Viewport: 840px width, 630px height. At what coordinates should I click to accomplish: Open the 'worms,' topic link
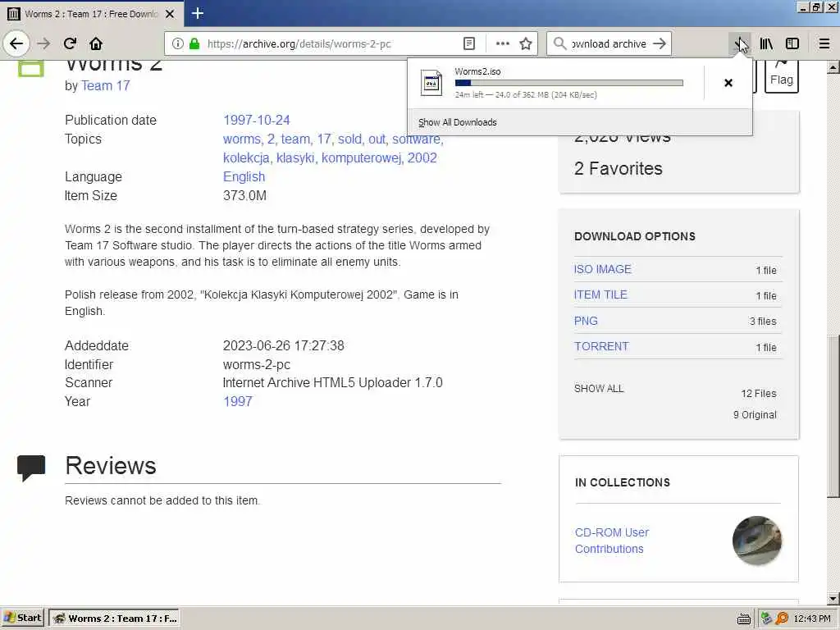coord(243,139)
